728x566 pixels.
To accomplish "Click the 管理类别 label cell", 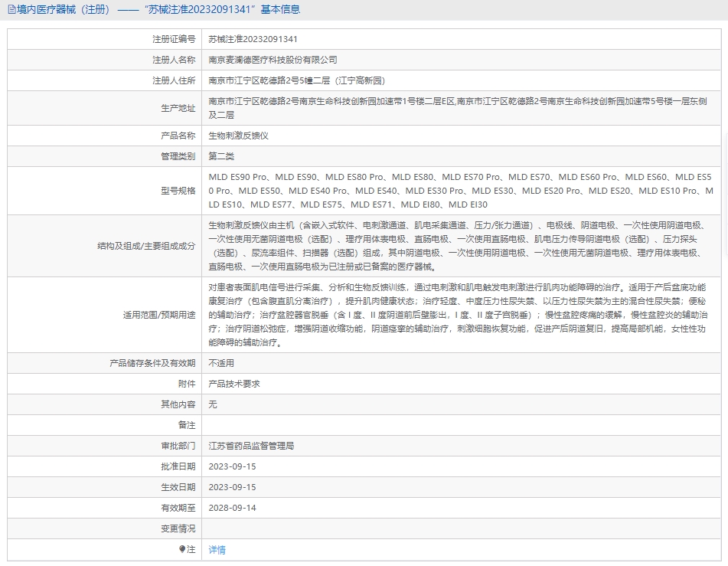I will click(104, 156).
